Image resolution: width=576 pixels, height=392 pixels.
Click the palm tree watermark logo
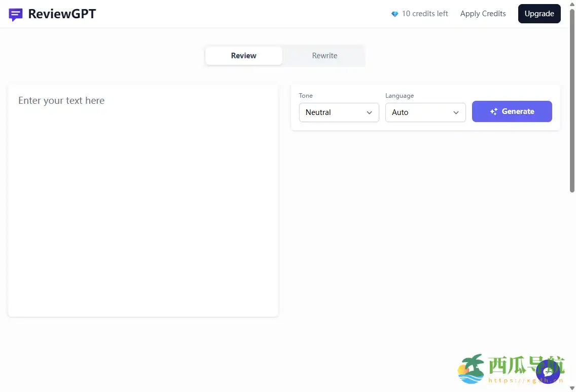(x=471, y=369)
